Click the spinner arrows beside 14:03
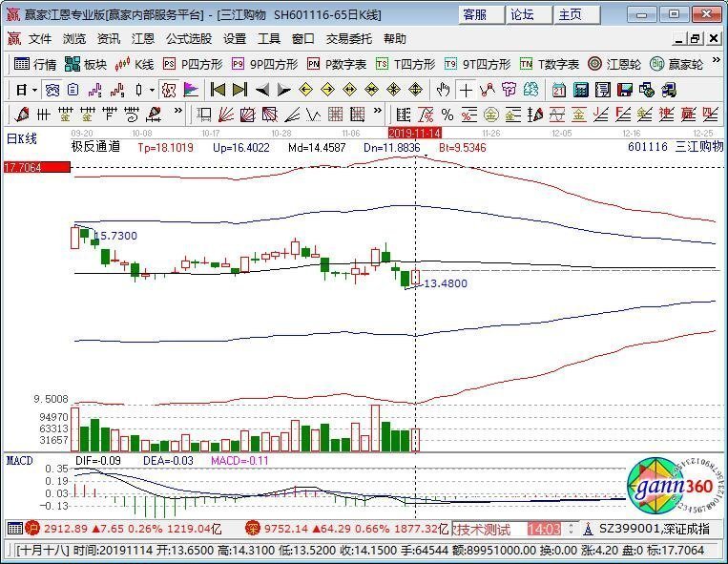The width and height of the screenshot is (728, 564). coord(572,529)
